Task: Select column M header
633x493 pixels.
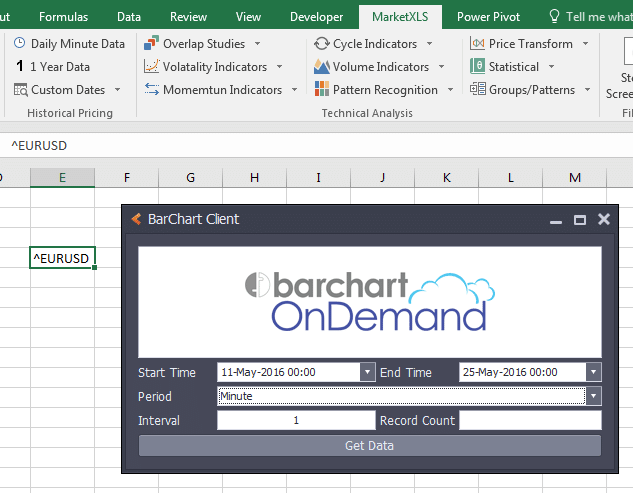Action: click(575, 177)
